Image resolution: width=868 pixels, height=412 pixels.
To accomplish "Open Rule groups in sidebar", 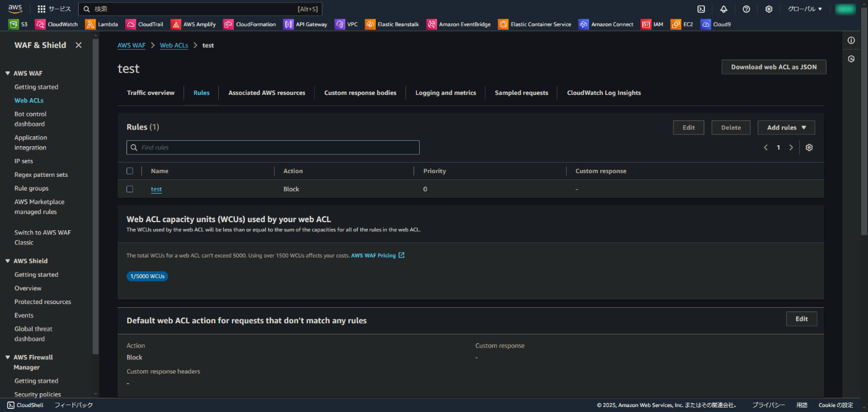I will tap(31, 188).
